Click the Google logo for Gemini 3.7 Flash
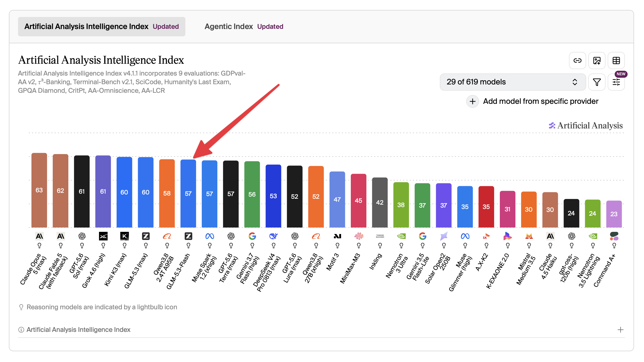The image size is (644, 362). [252, 236]
